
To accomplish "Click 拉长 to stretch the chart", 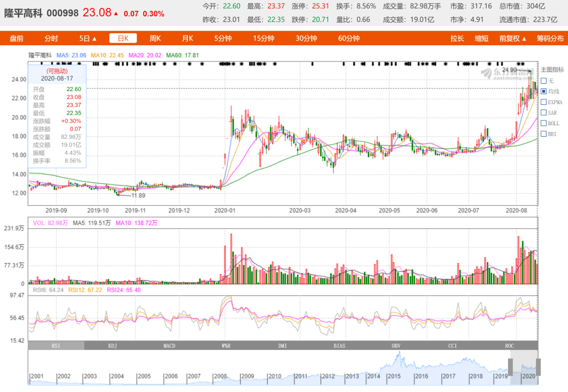I will pyautogui.click(x=457, y=38).
